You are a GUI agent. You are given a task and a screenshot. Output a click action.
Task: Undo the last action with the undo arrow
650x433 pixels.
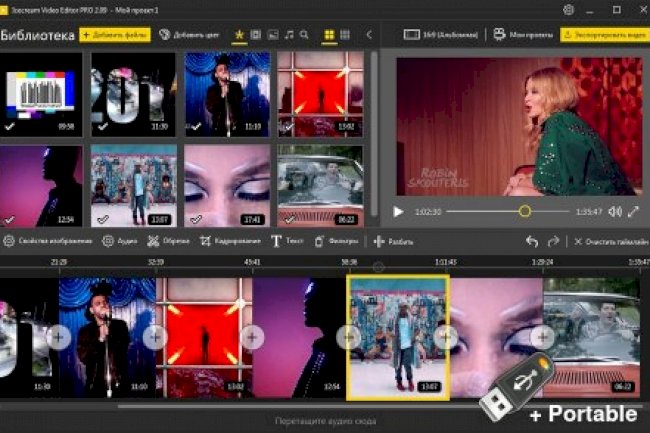pyautogui.click(x=532, y=241)
